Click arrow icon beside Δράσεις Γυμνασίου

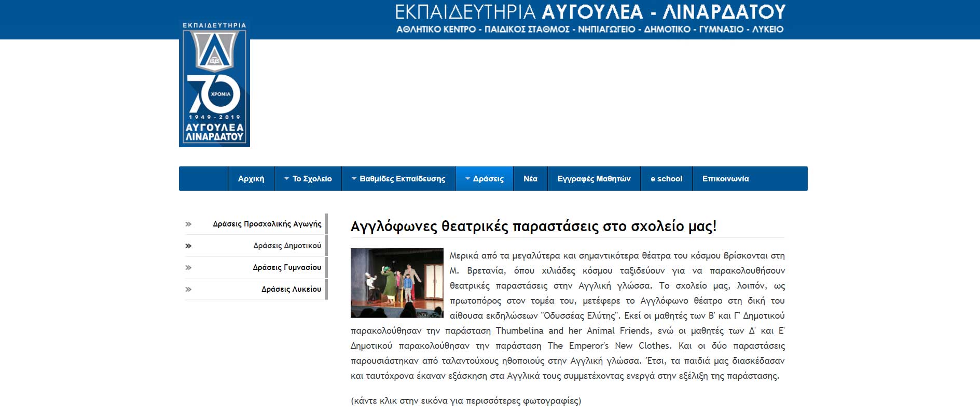[188, 268]
